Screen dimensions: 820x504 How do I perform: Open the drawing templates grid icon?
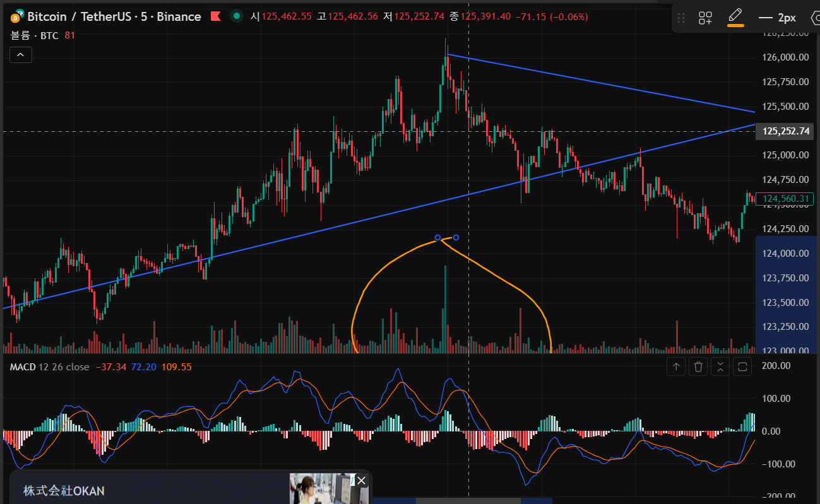tap(705, 18)
